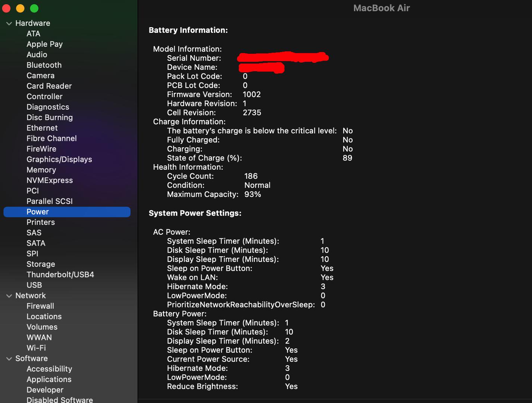Collapse the Software section chevron
The image size is (532, 403).
pyautogui.click(x=9, y=359)
